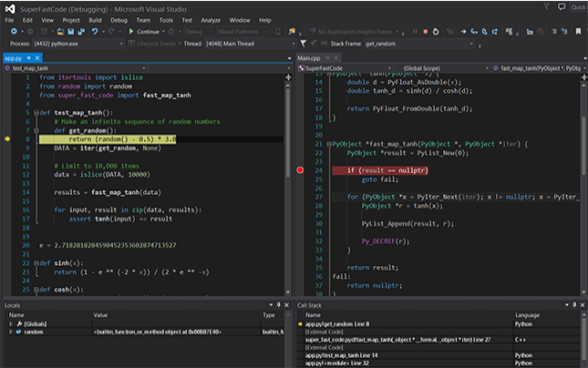Pin the Locals panel

(x=279, y=305)
